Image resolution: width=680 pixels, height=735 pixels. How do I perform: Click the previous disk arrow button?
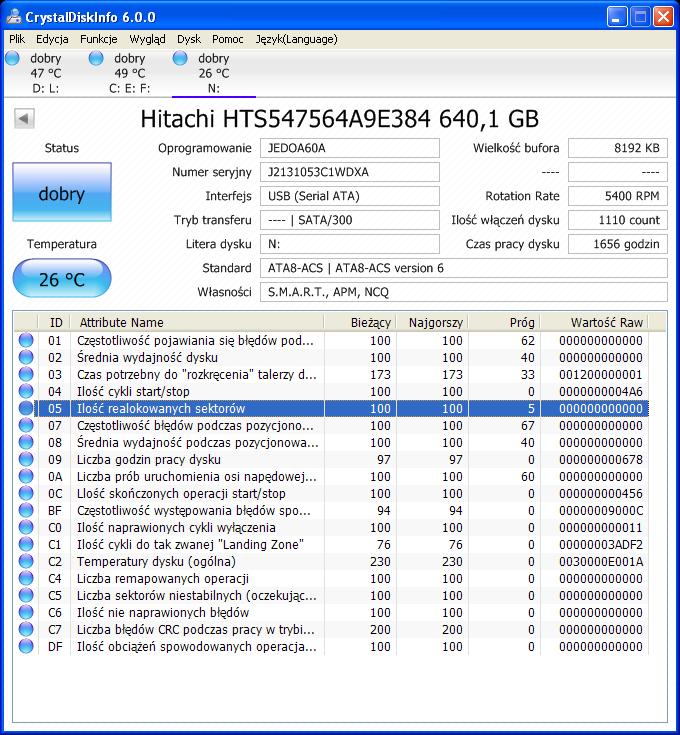(x=24, y=119)
